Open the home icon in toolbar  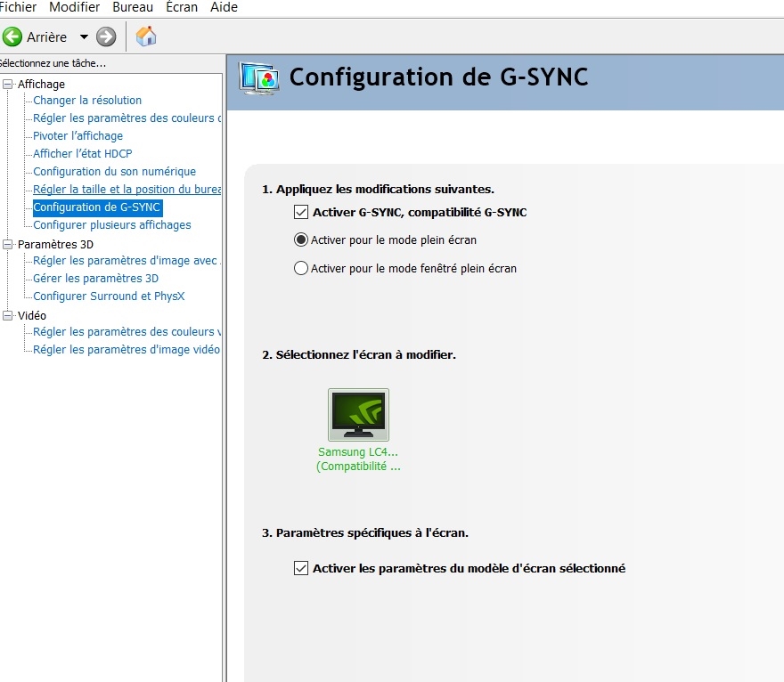coord(146,36)
